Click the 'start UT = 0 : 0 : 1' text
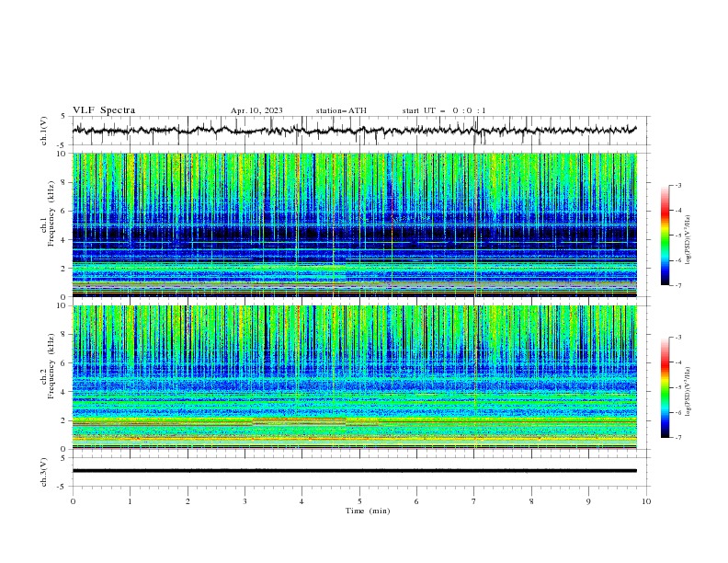This screenshot has height=563, width=728. (444, 110)
